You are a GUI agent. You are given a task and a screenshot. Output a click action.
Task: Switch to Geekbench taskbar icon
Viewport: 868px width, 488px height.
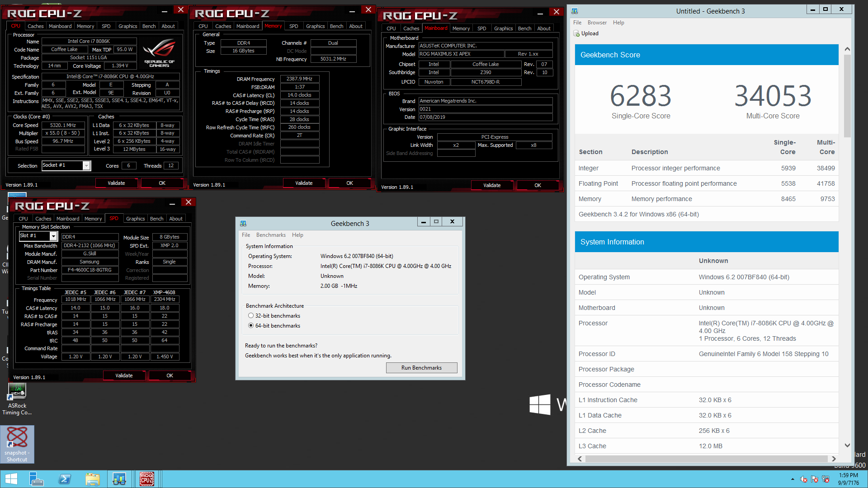click(119, 479)
